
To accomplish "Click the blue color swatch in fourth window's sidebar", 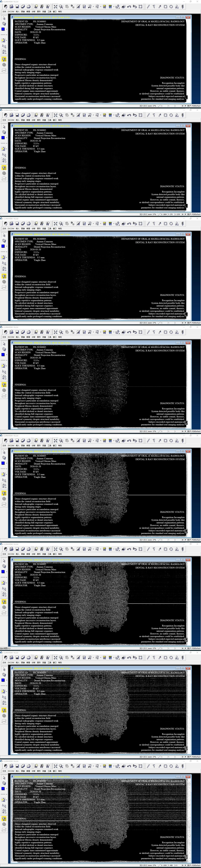I will point(3,355).
